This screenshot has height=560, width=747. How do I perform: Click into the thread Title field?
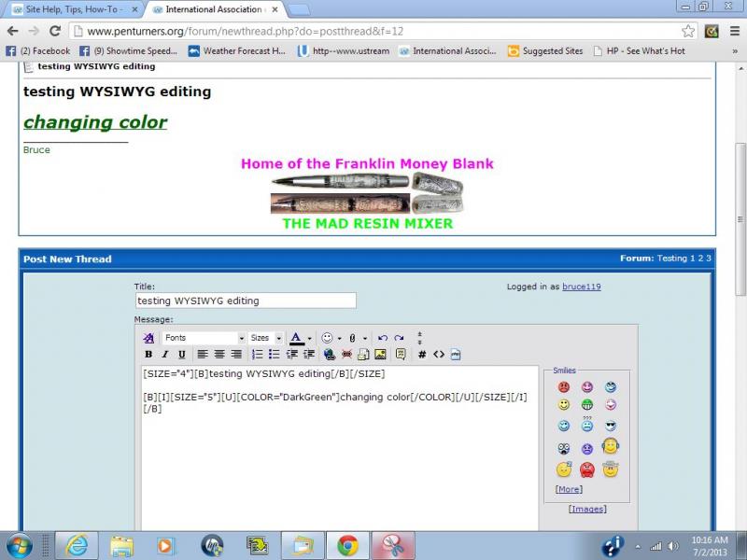coord(245,301)
